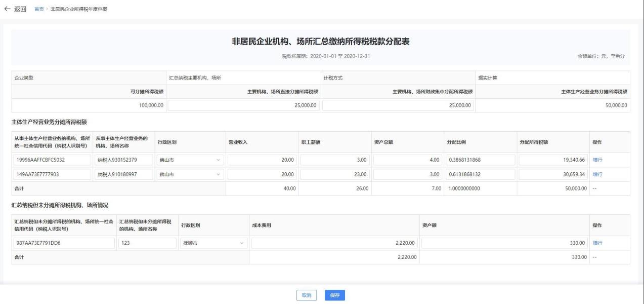Click the 非居民企业所得税年度申报 breadcrumb
Screen dimensions: 644x304
point(78,10)
